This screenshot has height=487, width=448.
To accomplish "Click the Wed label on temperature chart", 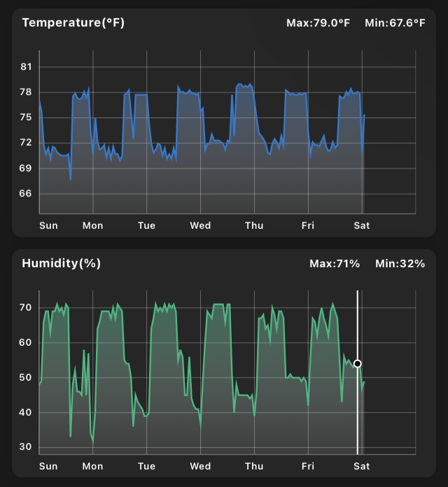I will 200,225.
